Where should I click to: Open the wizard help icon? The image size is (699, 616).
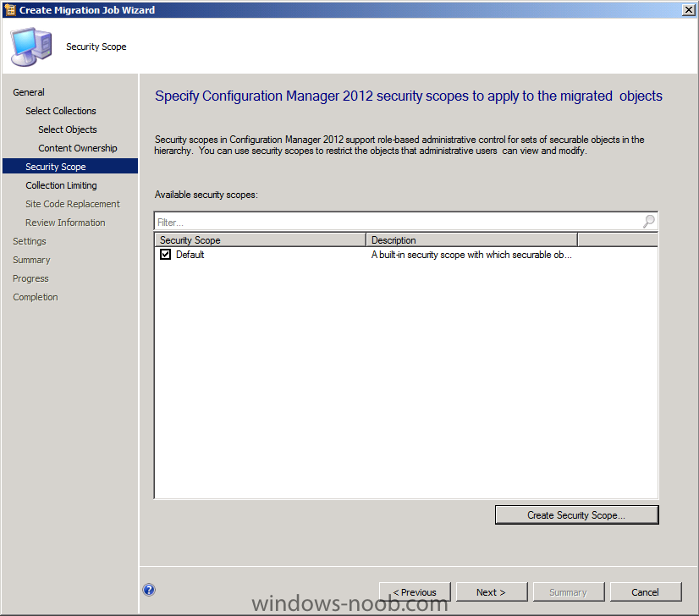(x=149, y=590)
